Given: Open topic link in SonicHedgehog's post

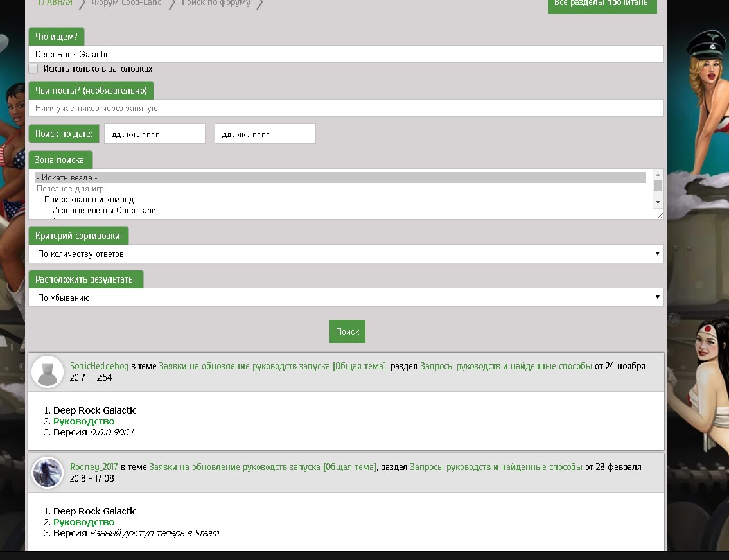Looking at the screenshot, I should click(x=272, y=366).
